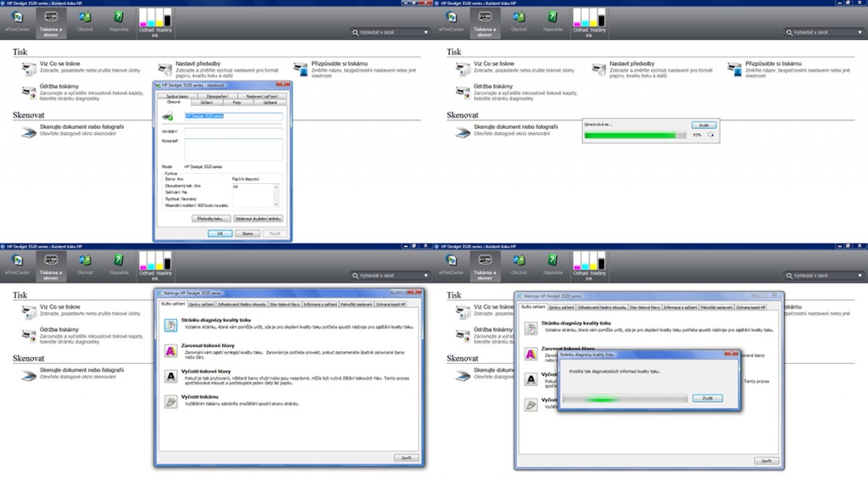Screen dimensions: 868x481
Task: Click Předvolby tisku button in vlastnosti dialog
Action: [x=211, y=219]
